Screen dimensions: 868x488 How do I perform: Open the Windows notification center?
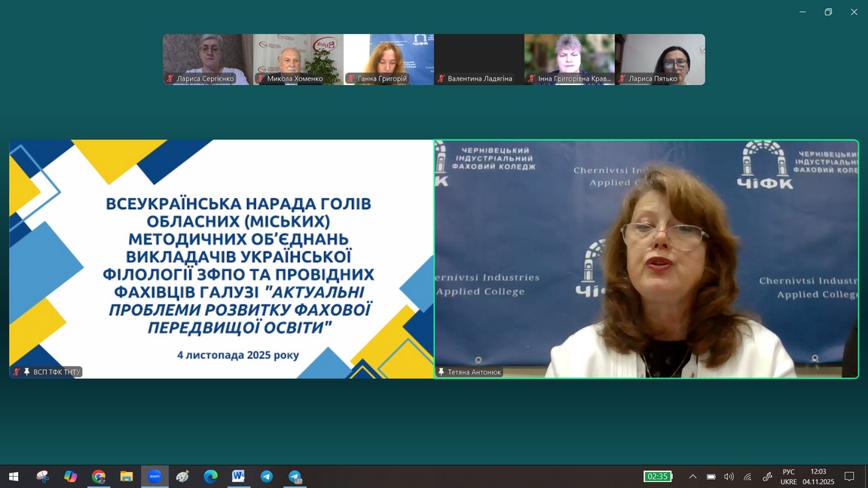click(x=849, y=477)
